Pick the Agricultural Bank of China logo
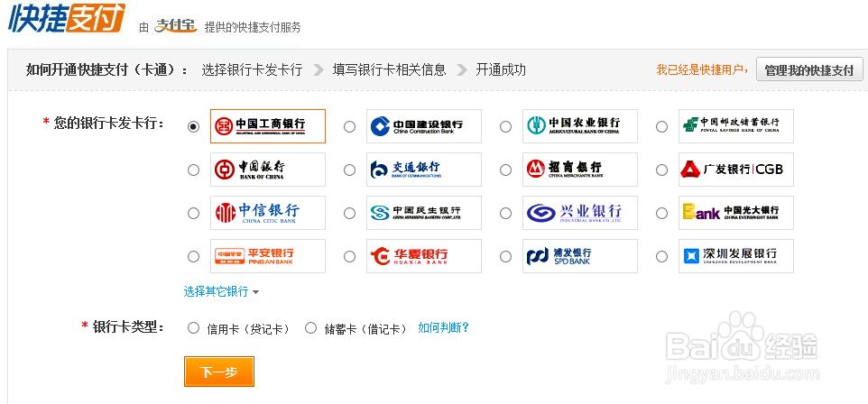This screenshot has width=868, height=404. pos(580,126)
